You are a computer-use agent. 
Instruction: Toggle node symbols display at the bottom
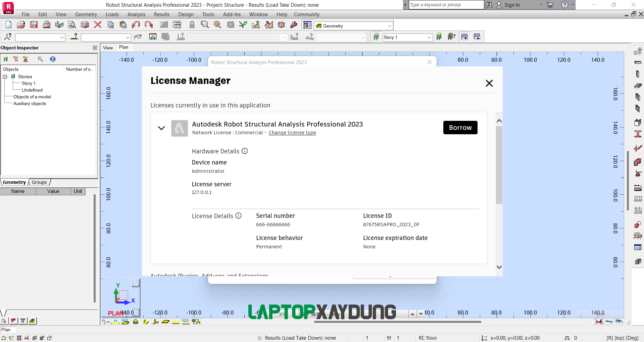[x=105, y=322]
